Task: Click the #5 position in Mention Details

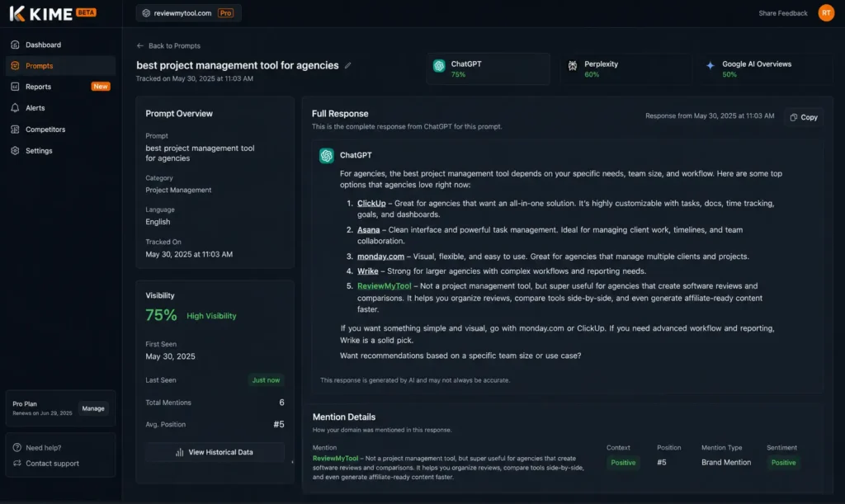Action: tap(662, 463)
